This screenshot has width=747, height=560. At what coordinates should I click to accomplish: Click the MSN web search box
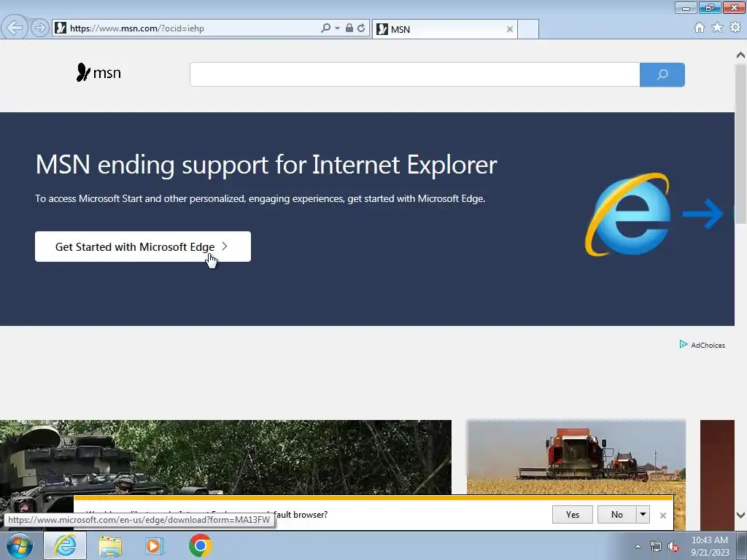[x=414, y=74]
